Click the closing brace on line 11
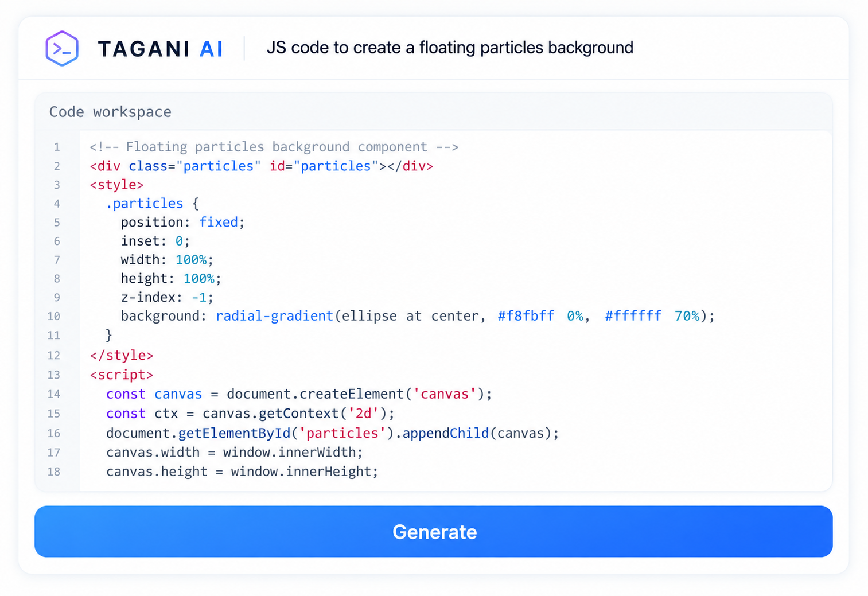Image resolution: width=868 pixels, height=596 pixels. coord(109,335)
